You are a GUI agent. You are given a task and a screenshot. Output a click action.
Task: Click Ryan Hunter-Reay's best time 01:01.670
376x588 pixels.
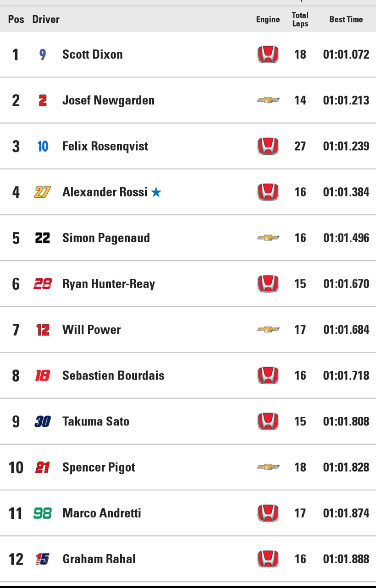coord(346,284)
